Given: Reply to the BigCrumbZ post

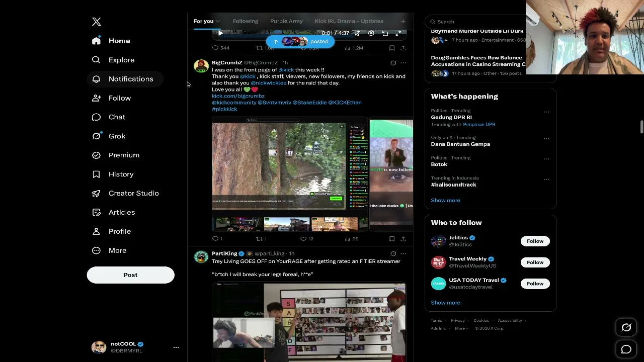Looking at the screenshot, I should pyautogui.click(x=215, y=239).
